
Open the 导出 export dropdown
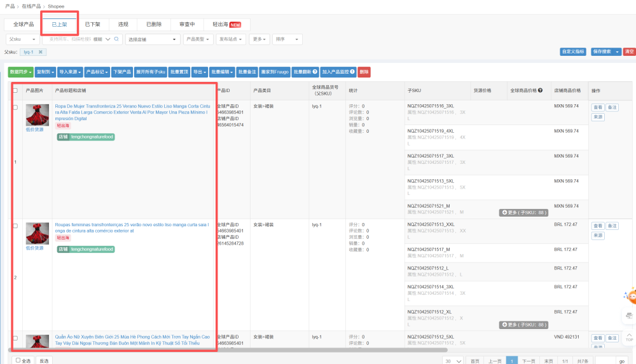click(200, 72)
